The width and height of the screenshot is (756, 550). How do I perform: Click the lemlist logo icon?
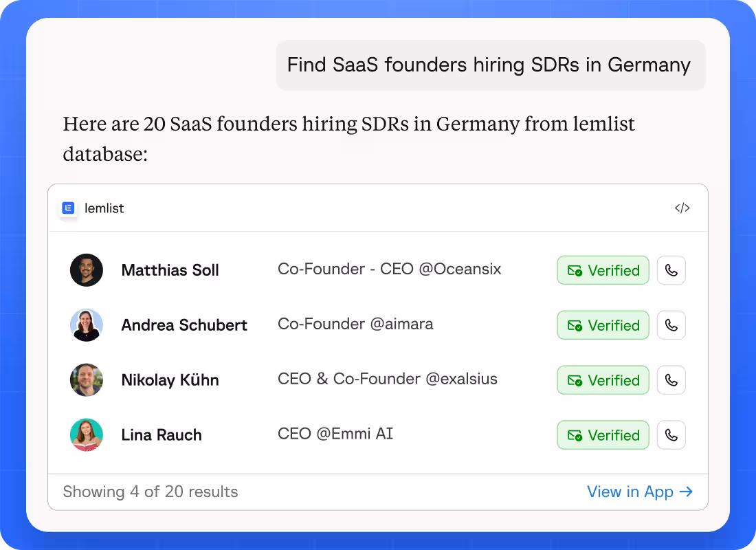point(68,208)
